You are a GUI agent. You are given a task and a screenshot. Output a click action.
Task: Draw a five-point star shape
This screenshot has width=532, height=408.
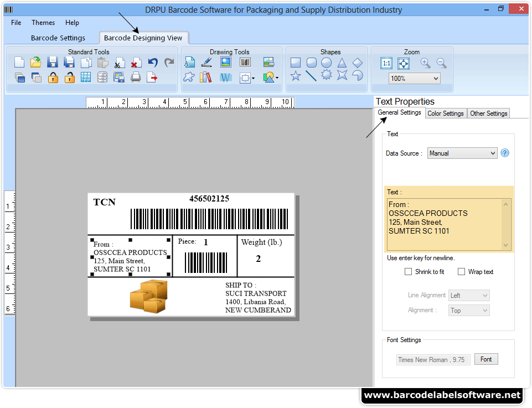coord(296,76)
